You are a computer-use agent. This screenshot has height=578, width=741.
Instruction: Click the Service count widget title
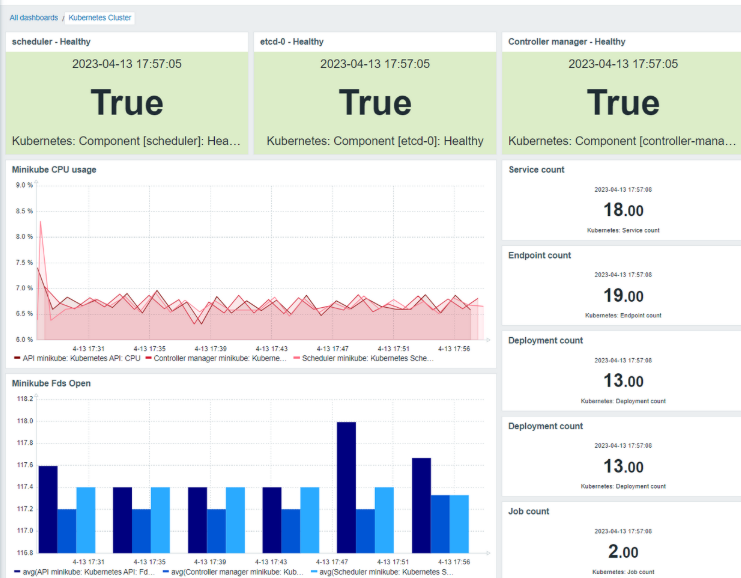click(x=536, y=170)
